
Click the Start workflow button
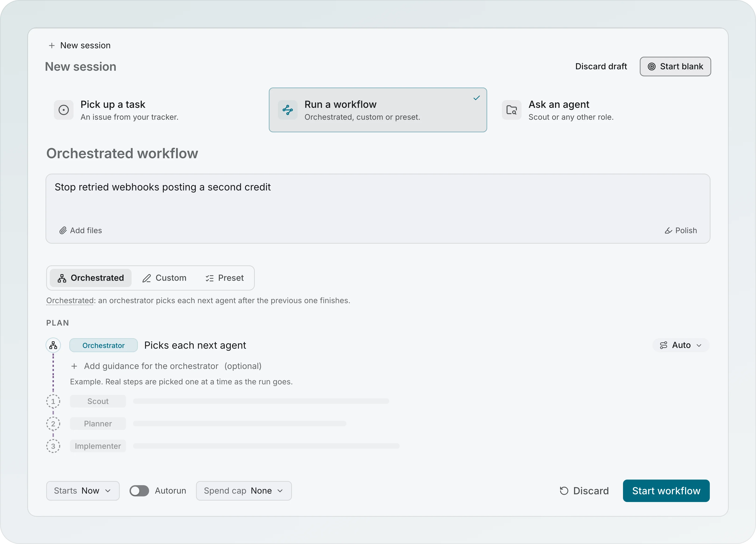666,491
